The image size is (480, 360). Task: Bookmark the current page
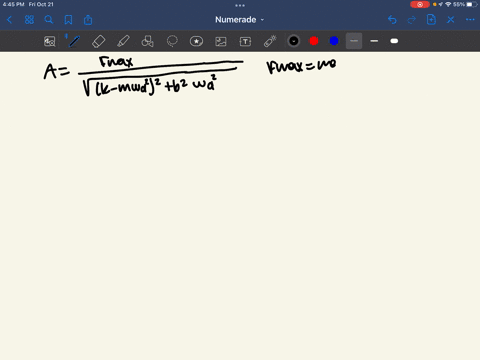tap(68, 20)
